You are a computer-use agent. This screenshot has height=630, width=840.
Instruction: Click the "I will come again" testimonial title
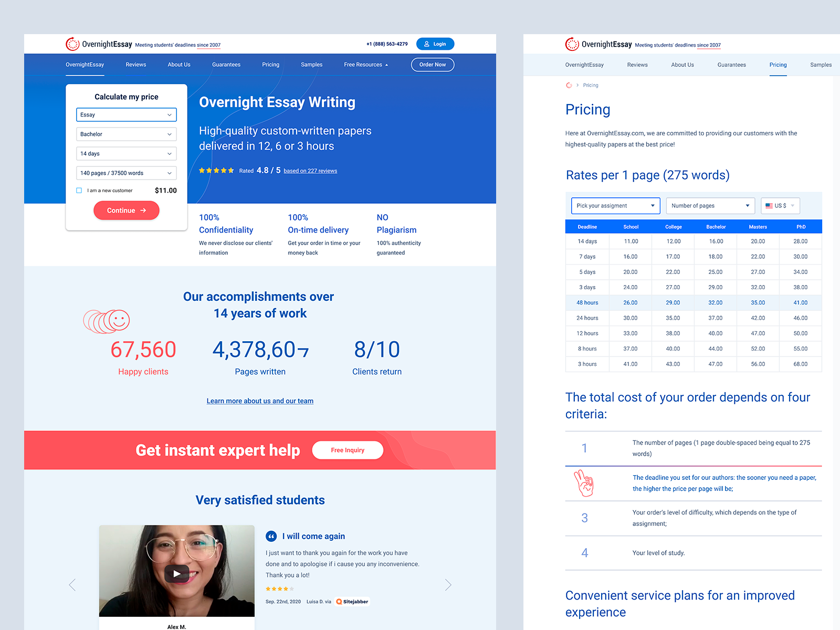coord(313,536)
